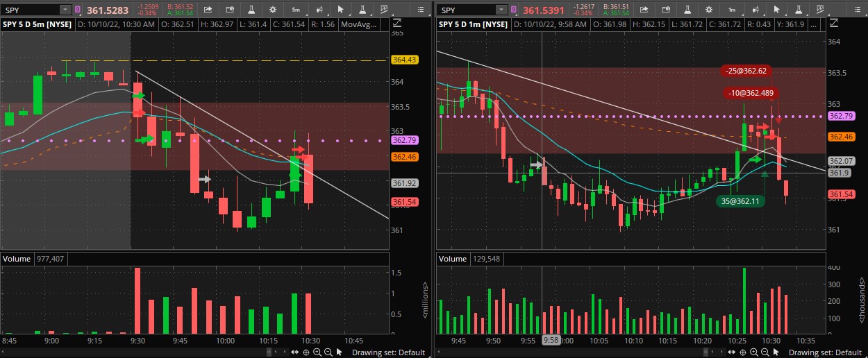The width and height of the screenshot is (868, 358).
Task: Open the 1m timeframe selector
Action: [732, 10]
